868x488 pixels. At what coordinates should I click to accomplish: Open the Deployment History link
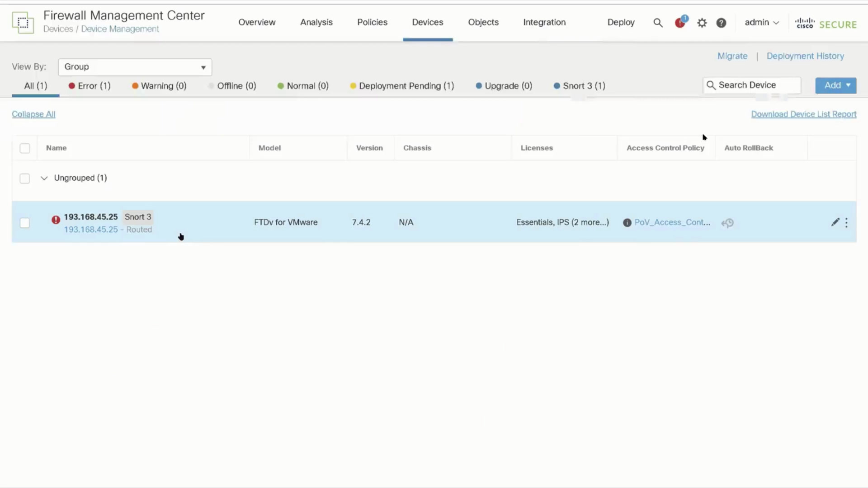coord(805,56)
